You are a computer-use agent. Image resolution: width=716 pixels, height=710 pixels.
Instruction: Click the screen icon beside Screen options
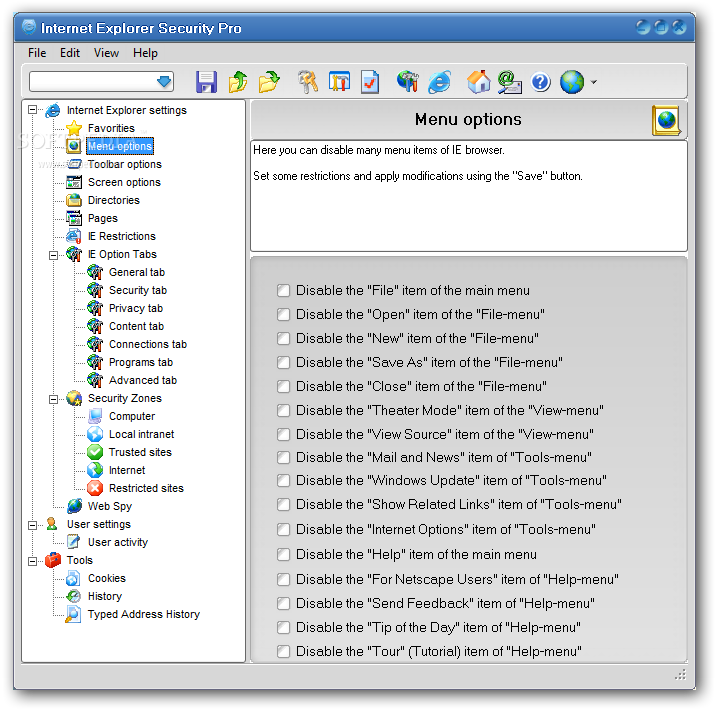pyautogui.click(x=74, y=182)
